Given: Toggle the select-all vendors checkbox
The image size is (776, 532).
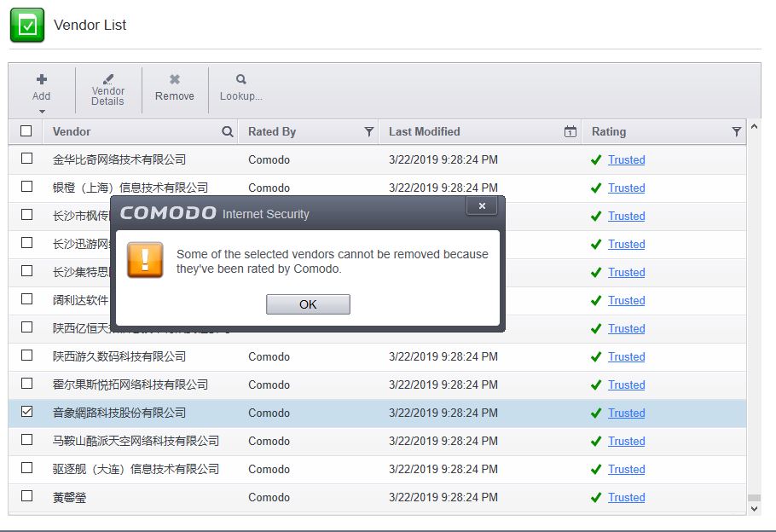Looking at the screenshot, I should (x=26, y=131).
